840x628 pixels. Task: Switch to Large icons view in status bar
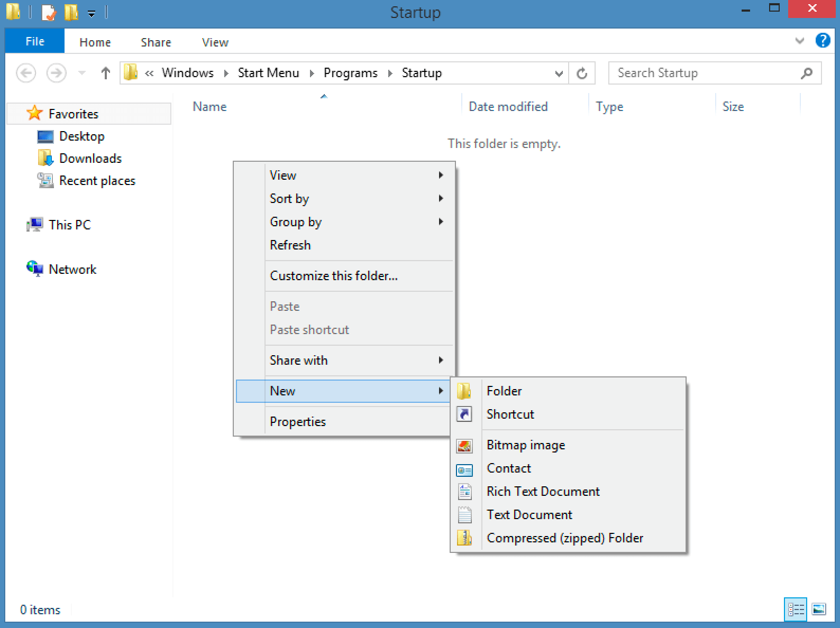click(819, 609)
